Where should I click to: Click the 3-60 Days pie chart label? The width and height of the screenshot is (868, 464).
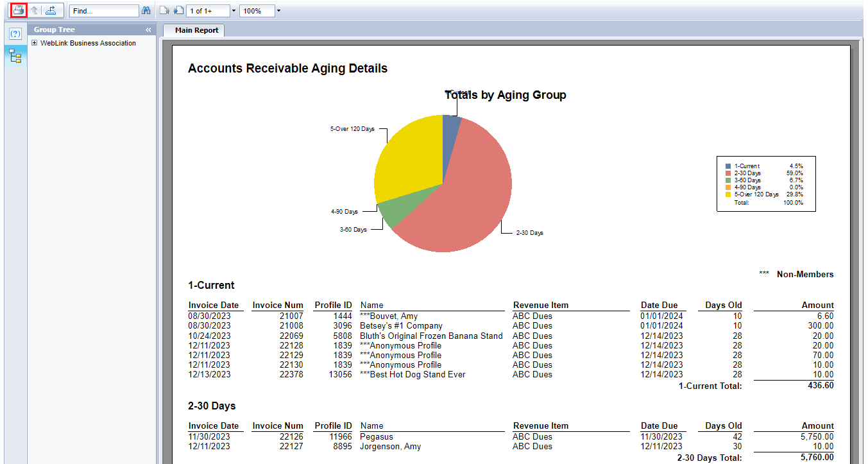pos(353,229)
